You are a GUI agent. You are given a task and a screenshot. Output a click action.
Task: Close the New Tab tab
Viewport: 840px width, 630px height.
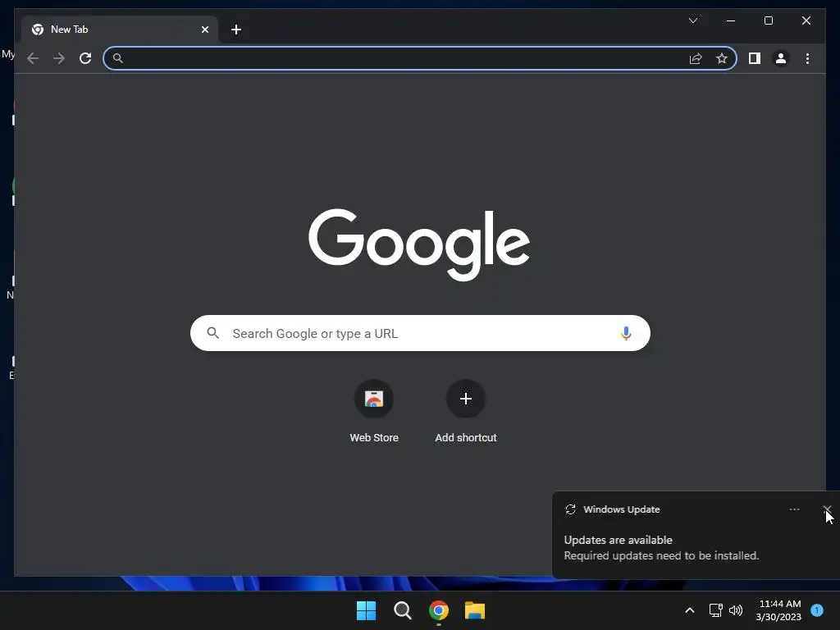[204, 30]
